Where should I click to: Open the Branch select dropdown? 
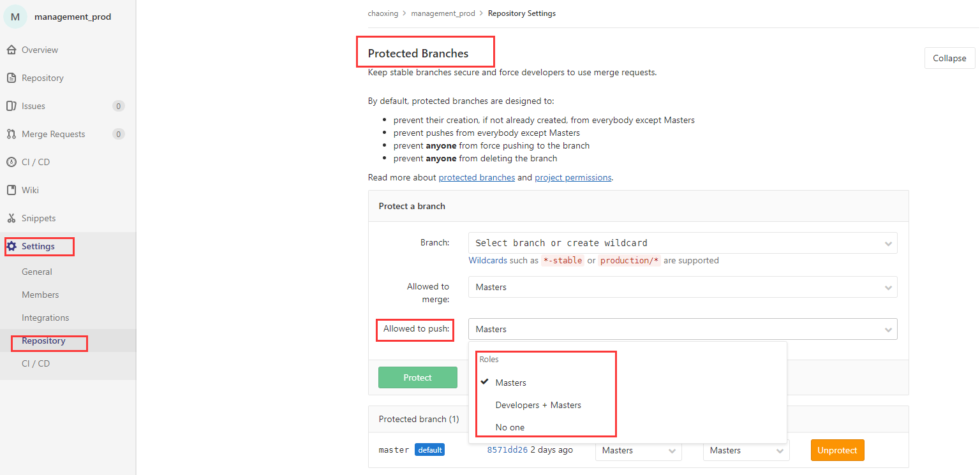[x=683, y=243]
